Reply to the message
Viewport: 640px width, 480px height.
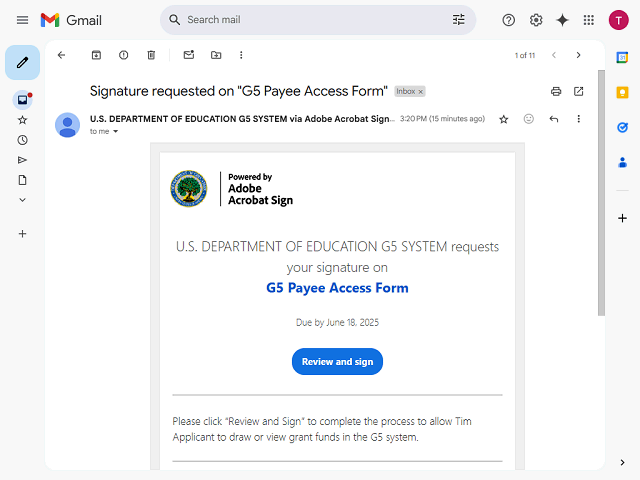(554, 119)
